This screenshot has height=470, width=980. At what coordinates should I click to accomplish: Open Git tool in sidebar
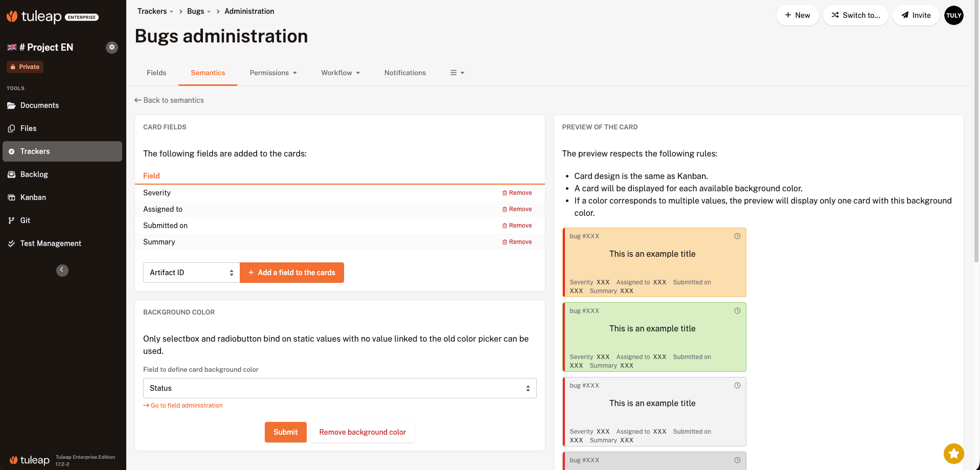pos(25,220)
